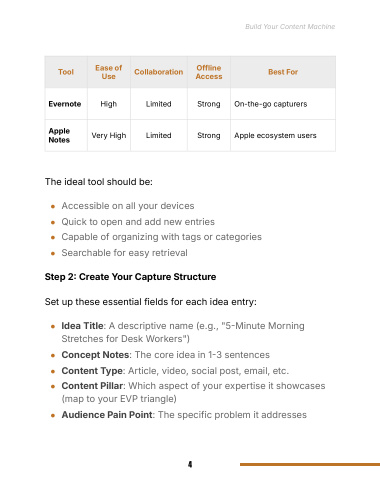Viewport: 380px width, 492px height.
Task: Click the bold 'Content Pillar' term
Action: coord(92,386)
